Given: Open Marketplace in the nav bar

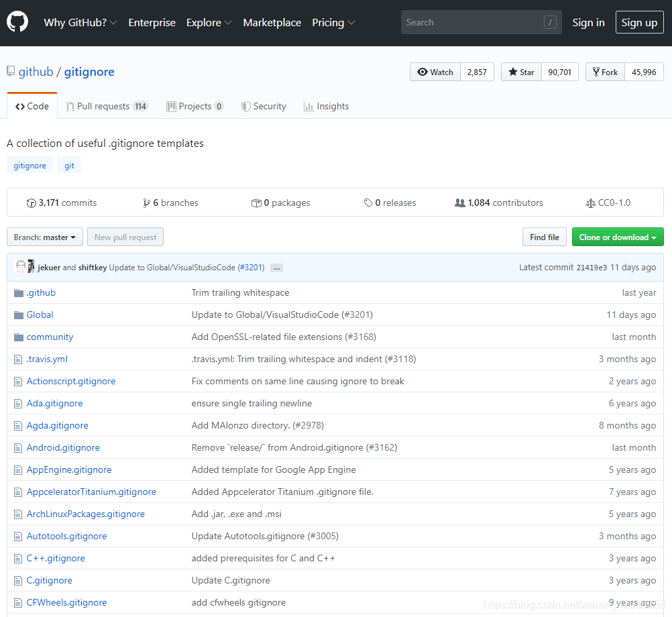Looking at the screenshot, I should (x=272, y=22).
